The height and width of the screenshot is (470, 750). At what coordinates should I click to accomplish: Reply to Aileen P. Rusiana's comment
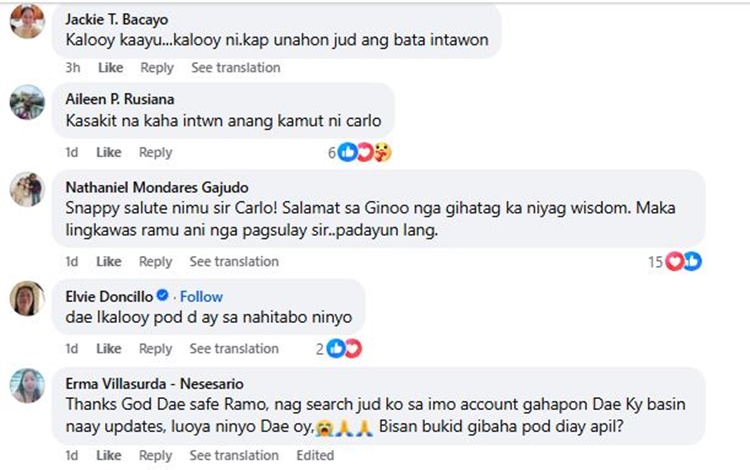coord(155,153)
